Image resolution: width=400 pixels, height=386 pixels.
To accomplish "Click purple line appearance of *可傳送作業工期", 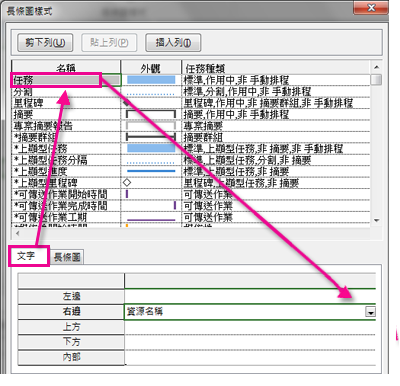I will coord(151,220).
